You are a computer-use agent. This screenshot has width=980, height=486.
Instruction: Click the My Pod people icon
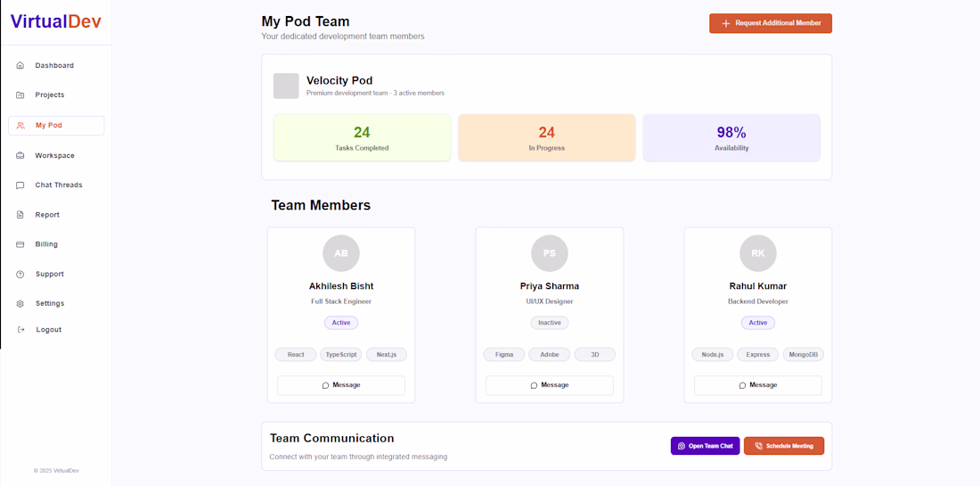[x=20, y=126]
